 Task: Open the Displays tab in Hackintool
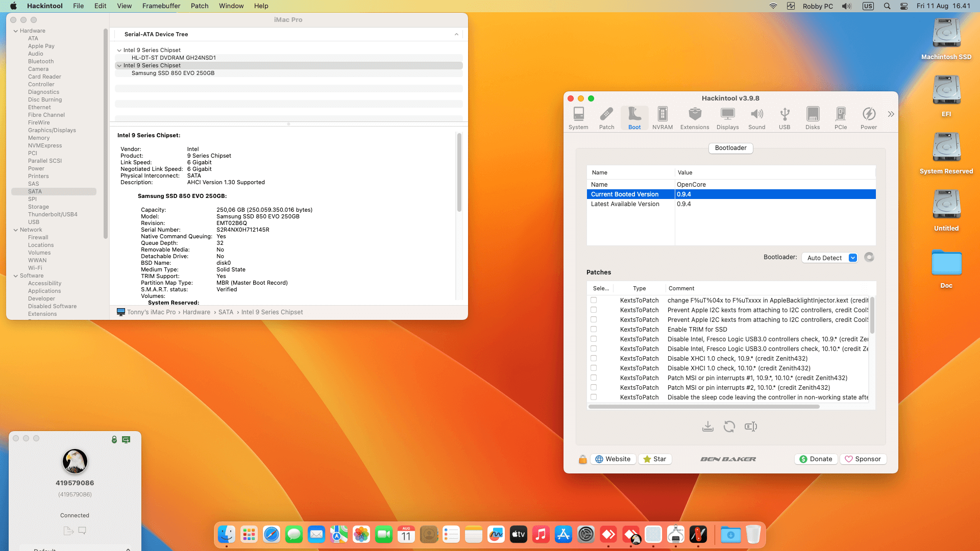[x=727, y=118]
